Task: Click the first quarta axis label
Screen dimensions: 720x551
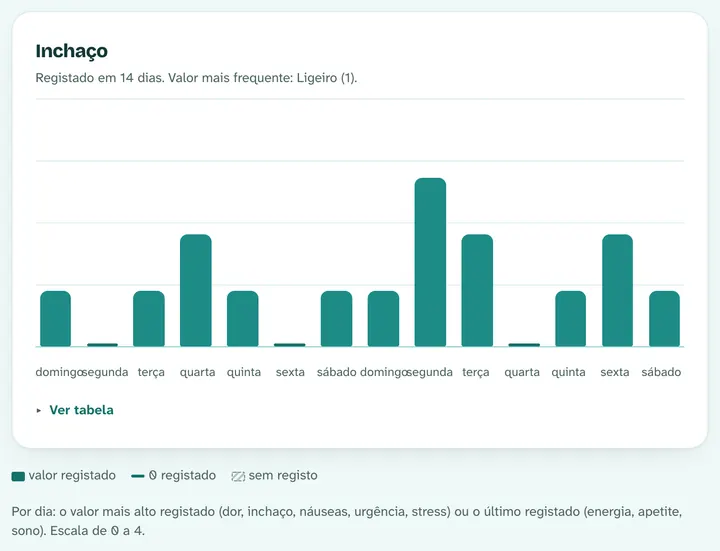Action: (197, 372)
